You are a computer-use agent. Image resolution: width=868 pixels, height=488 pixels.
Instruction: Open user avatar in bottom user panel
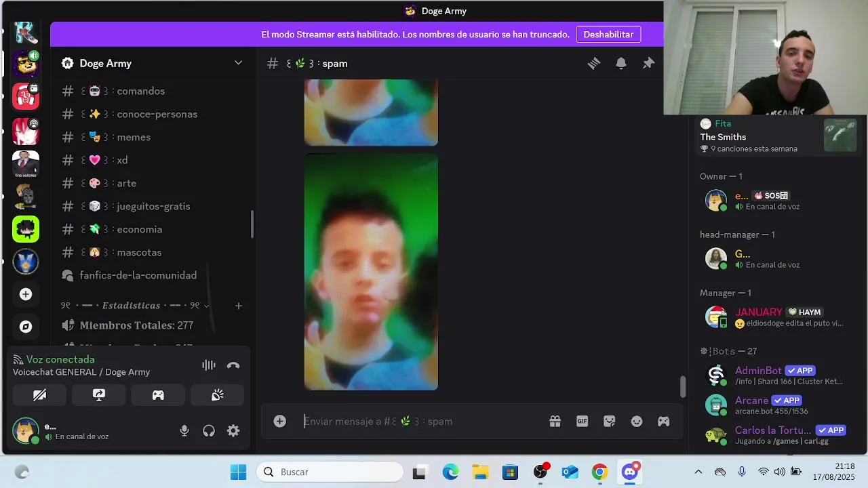[x=26, y=431]
